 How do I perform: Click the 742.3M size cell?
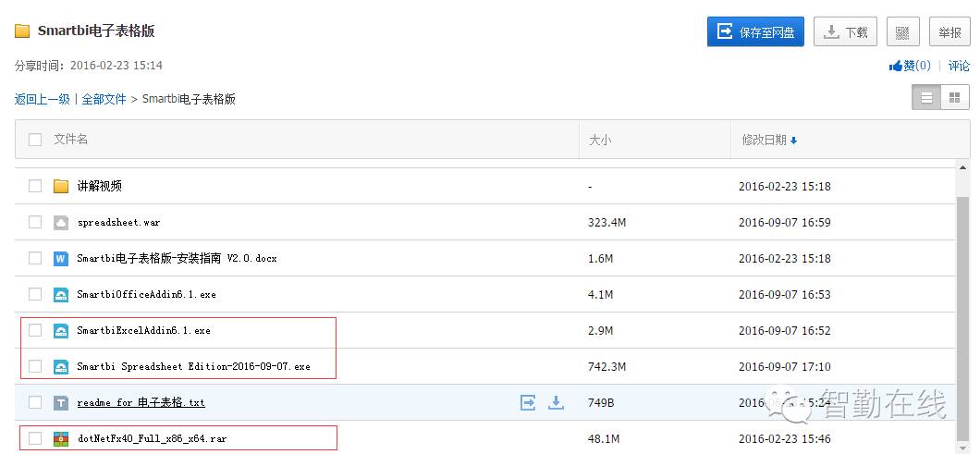(x=606, y=366)
